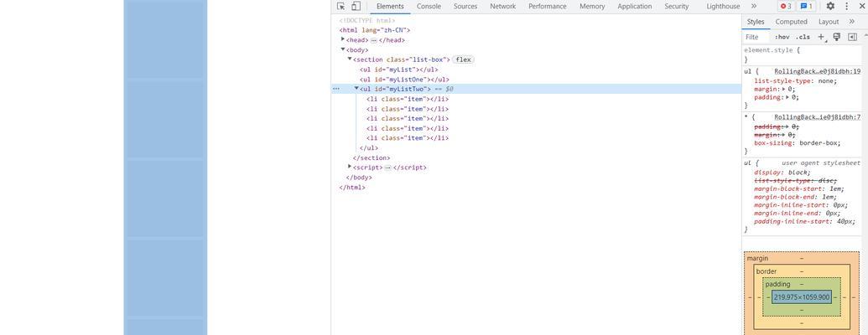Switch to the Elements tab
Image resolution: width=868 pixels, height=335 pixels.
390,6
